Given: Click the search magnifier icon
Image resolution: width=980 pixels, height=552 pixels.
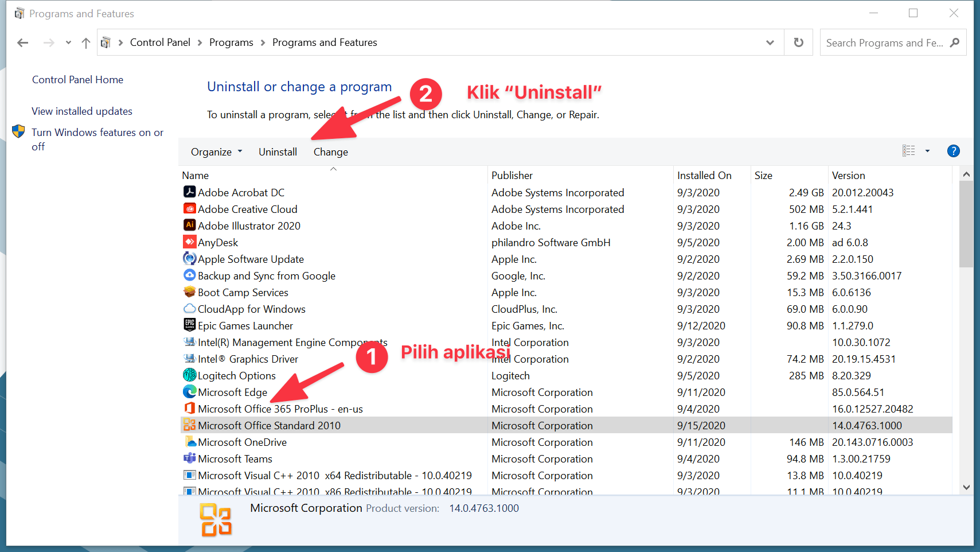Looking at the screenshot, I should (955, 42).
